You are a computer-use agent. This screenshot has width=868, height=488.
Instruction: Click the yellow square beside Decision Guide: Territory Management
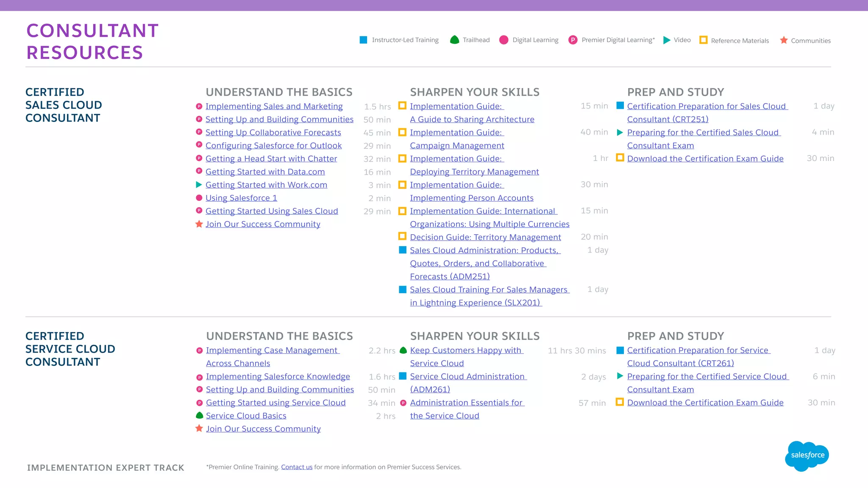coord(402,236)
